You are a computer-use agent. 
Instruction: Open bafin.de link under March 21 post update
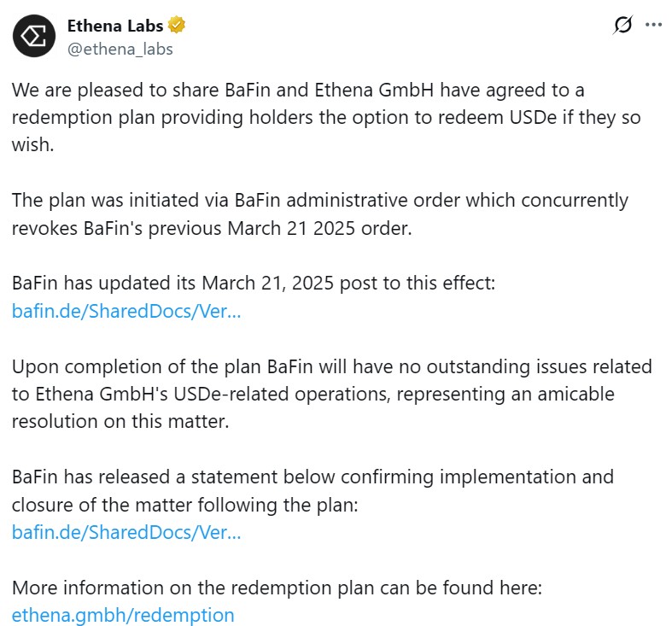pos(126,311)
